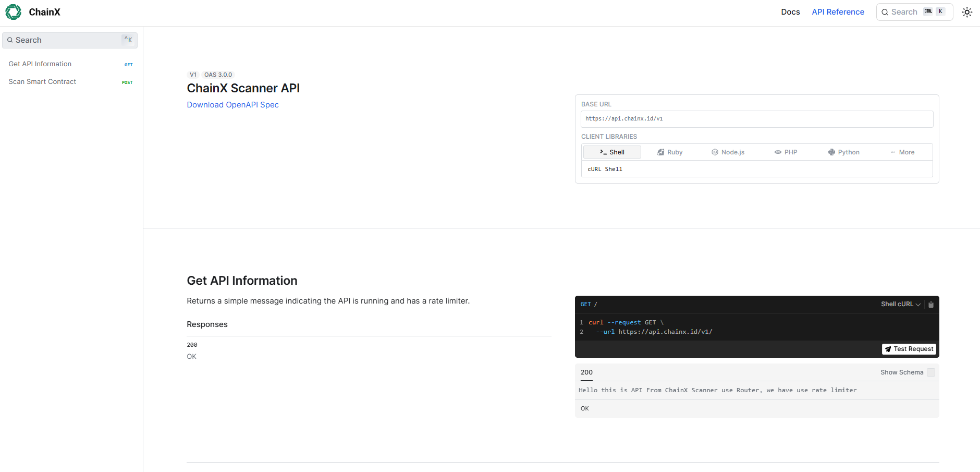The width and height of the screenshot is (980, 472).
Task: Open the Docs page
Action: click(790, 12)
